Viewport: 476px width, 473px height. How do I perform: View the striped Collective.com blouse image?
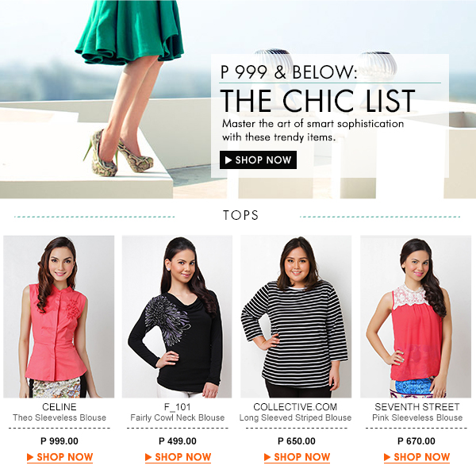296,317
